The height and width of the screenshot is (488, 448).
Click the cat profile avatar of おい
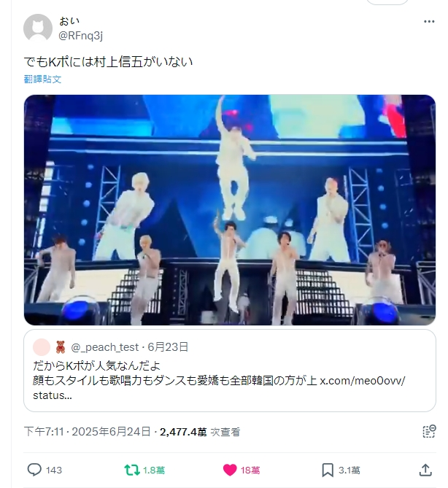tap(38, 28)
